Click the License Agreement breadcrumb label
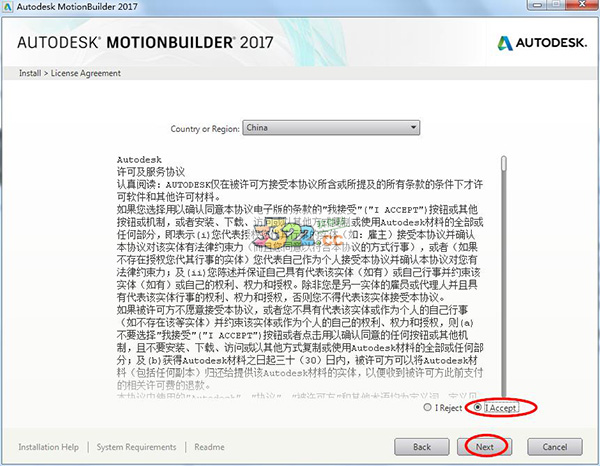This screenshot has height=466, width=600. point(86,73)
